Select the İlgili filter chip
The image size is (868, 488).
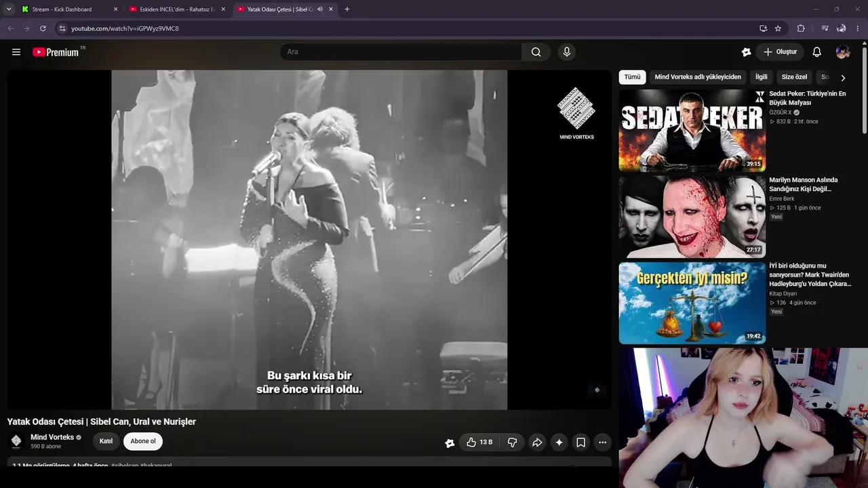pos(762,77)
